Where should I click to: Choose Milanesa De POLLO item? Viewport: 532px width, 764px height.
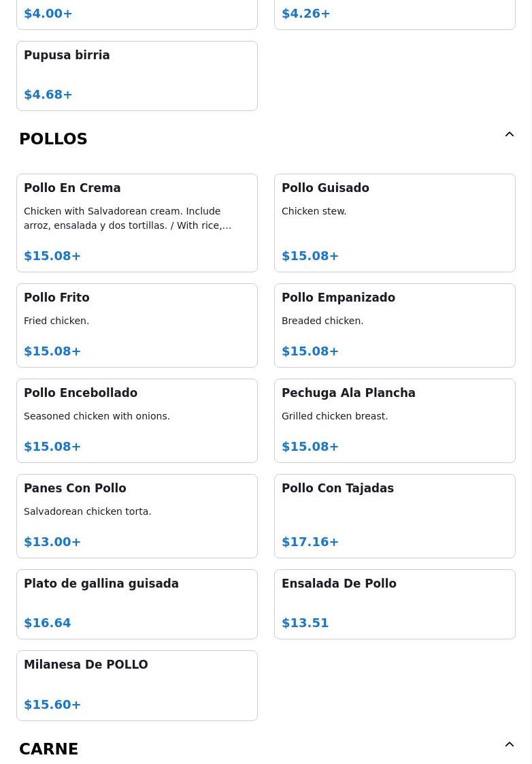(x=137, y=686)
